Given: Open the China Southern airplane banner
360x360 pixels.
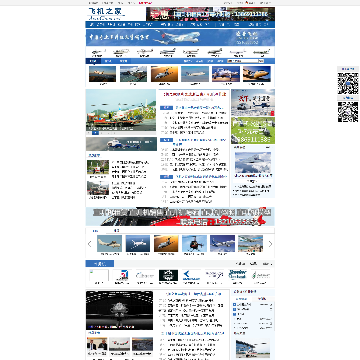Looking at the screenshot, I should tap(180, 38).
